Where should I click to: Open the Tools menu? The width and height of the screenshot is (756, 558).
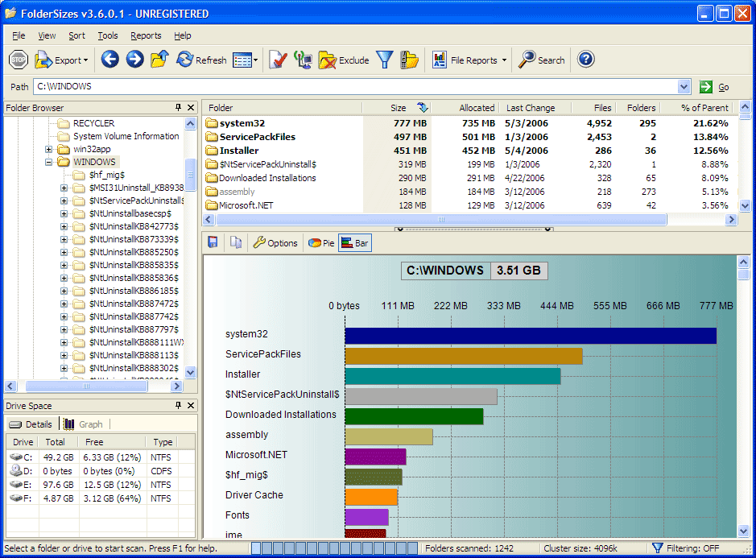(x=108, y=35)
